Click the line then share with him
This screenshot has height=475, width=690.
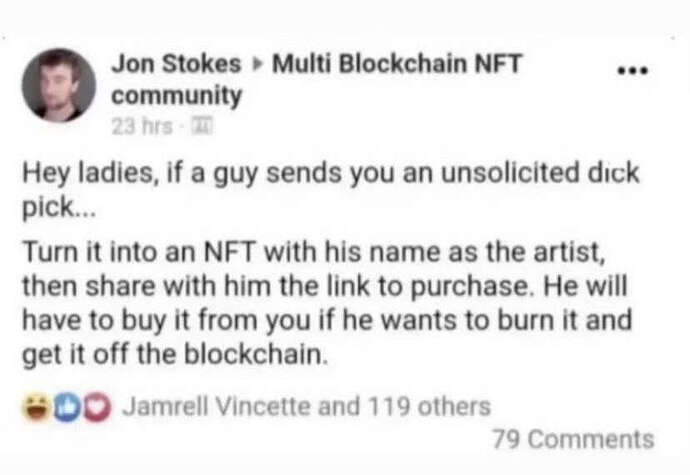tap(325, 287)
